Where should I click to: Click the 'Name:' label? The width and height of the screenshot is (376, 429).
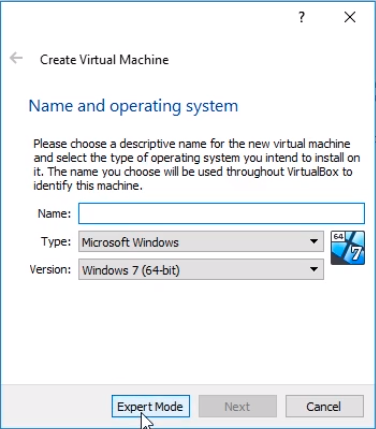tap(55, 213)
